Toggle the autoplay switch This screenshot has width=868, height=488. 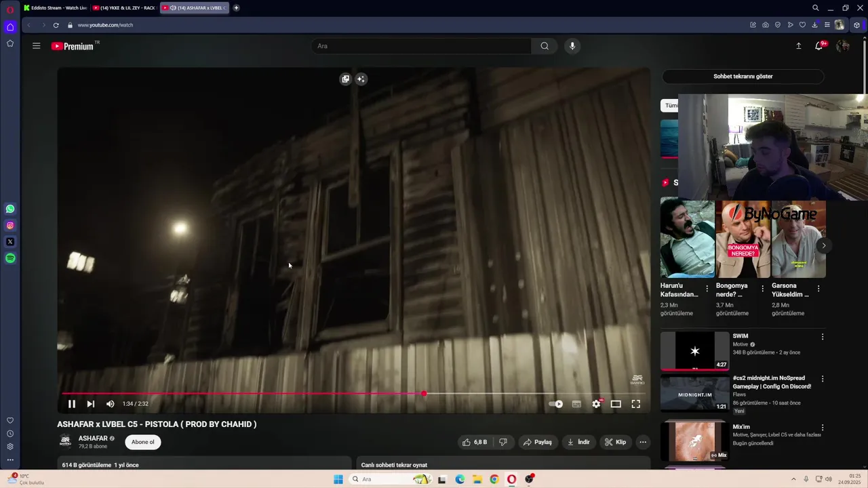point(556,404)
